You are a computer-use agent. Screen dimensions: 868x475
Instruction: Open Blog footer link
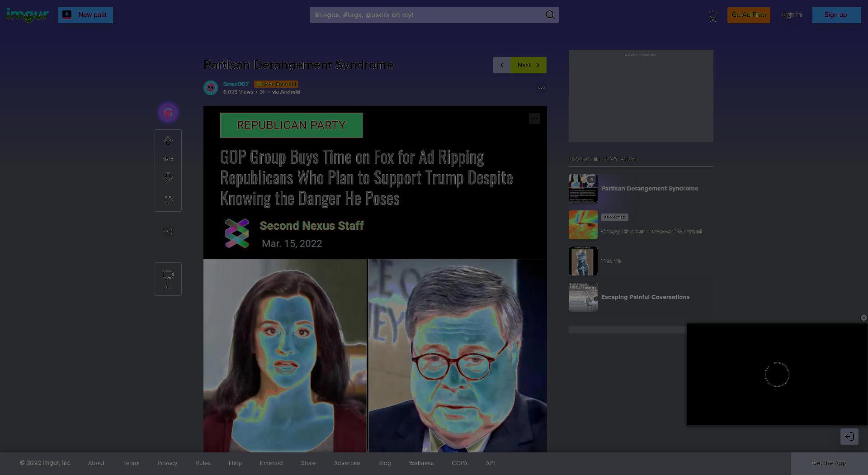[385, 463]
